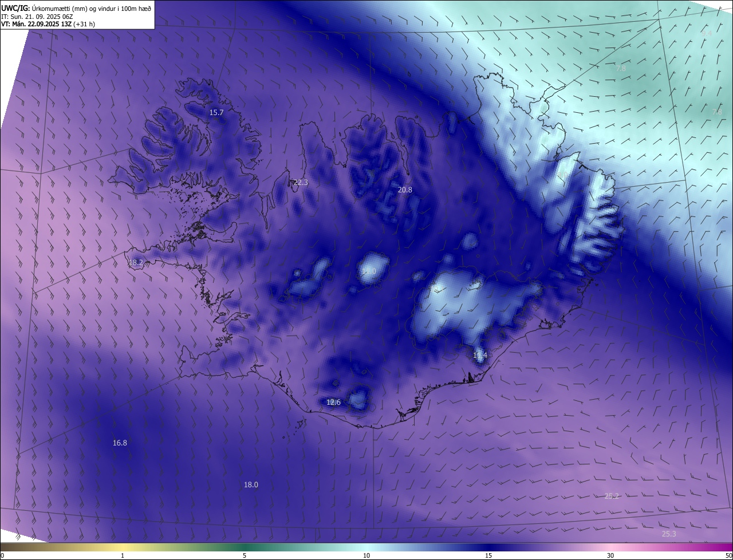
Task: Click the 18.0 value south of Iceland
Action: click(251, 484)
